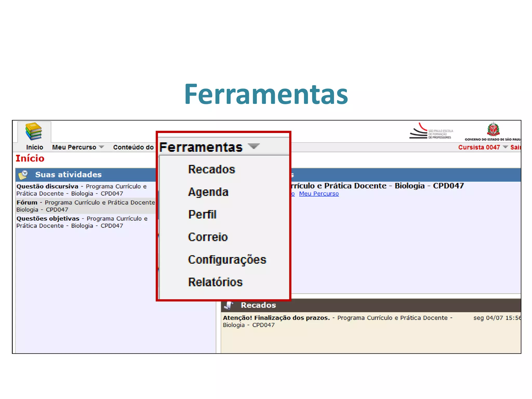This screenshot has height=399, width=532.
Task: Collapse the Ferramentas dropdown arrow
Action: pos(254,146)
